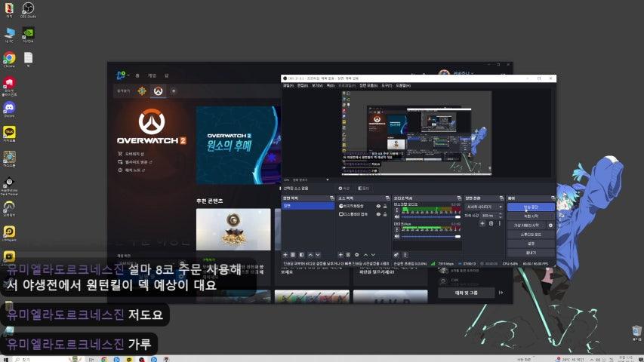Click the start recording button in OBS
This screenshot has width=644, height=362.
tap(531, 216)
